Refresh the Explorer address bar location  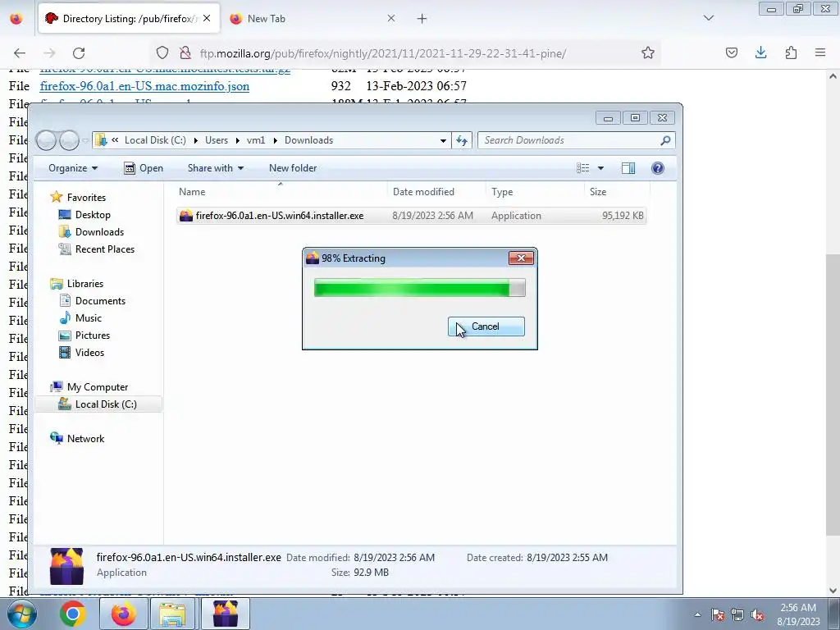point(462,140)
